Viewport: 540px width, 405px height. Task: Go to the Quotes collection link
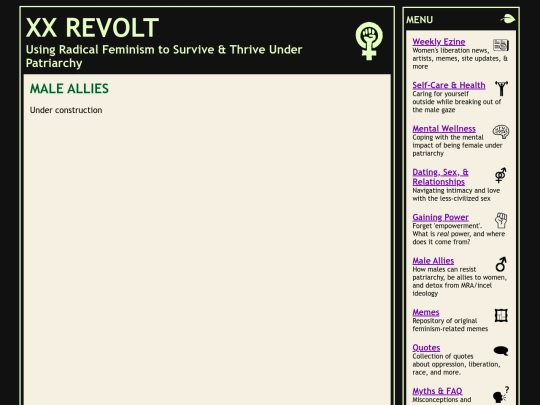426,348
